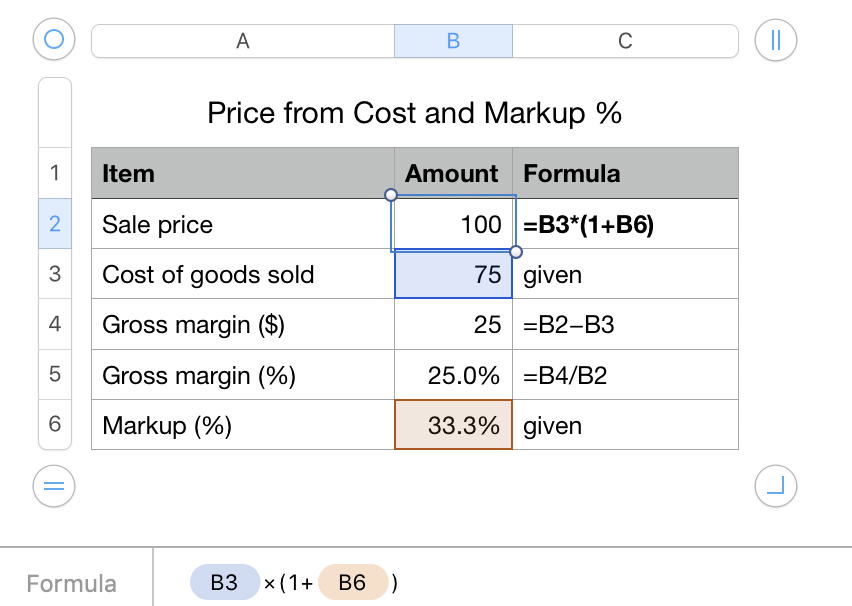This screenshot has width=852, height=606.
Task: Select column A header
Action: [243, 41]
